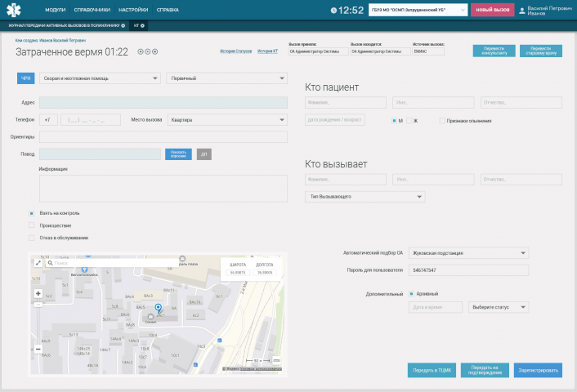Toggle the Архивный checkbox
The image size is (577, 392).
[x=411, y=294]
